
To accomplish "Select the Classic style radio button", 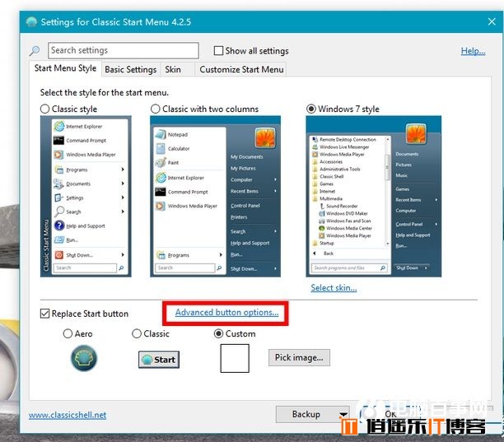I will point(45,109).
